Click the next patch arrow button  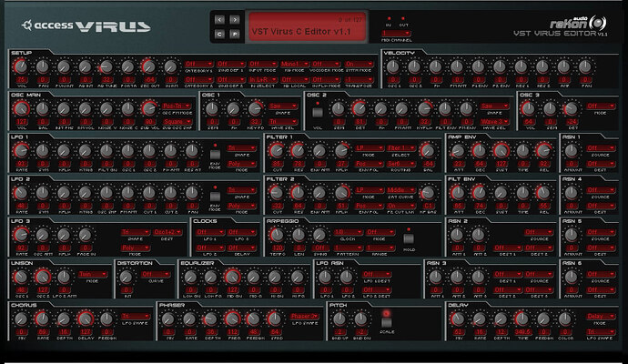coord(235,20)
